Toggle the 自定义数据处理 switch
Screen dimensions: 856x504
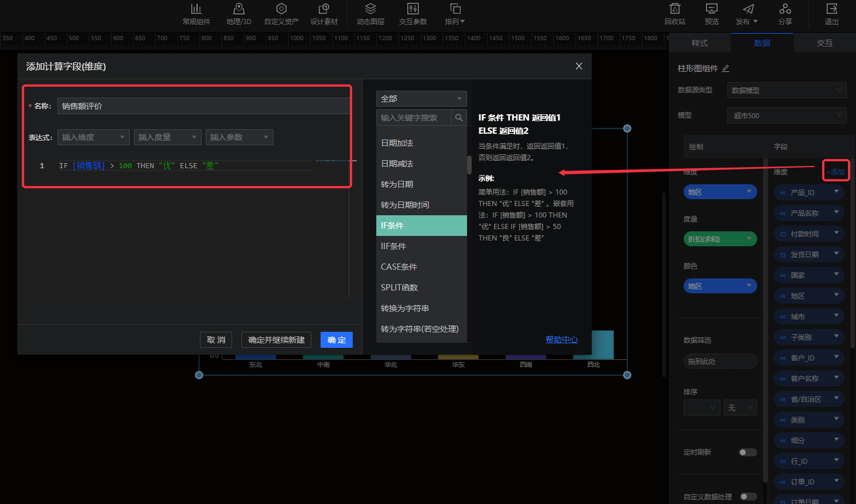coord(748,497)
